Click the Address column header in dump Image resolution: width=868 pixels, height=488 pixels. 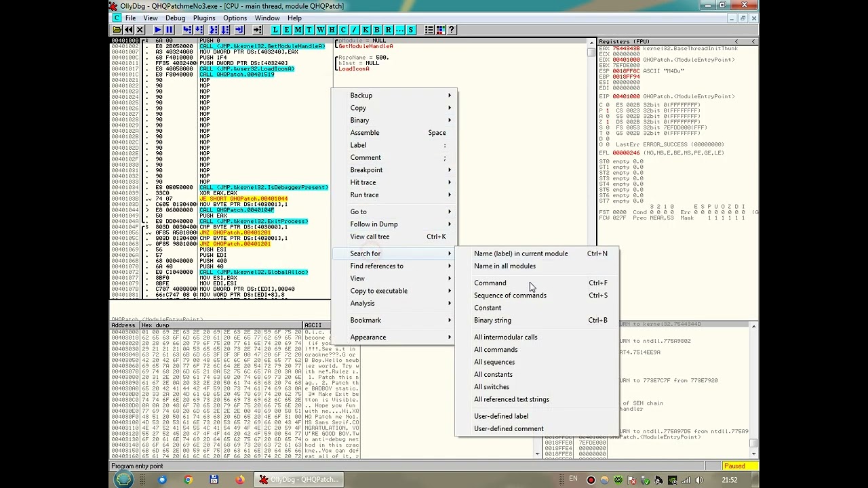(x=124, y=325)
